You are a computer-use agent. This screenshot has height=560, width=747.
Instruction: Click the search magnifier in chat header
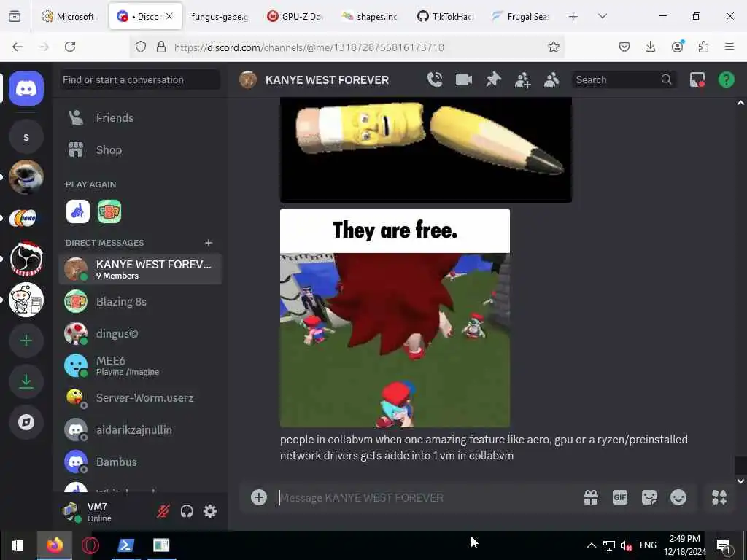pos(666,79)
